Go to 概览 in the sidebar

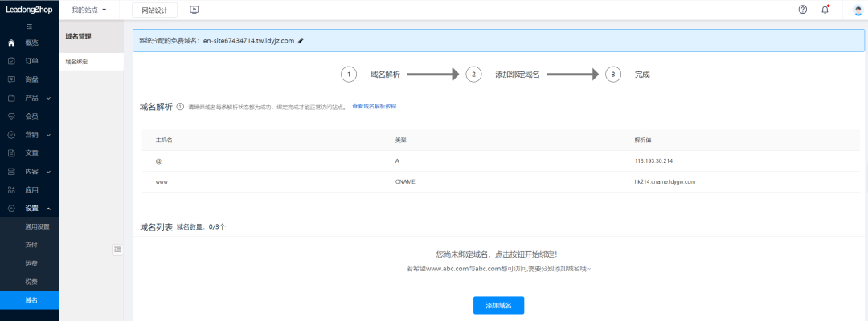point(31,43)
